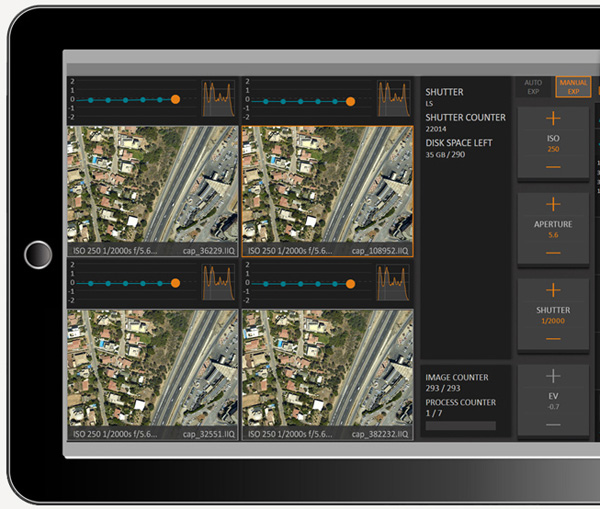Click histogram above cap_36229.IIQ
This screenshot has height=509, width=600.
tap(218, 98)
